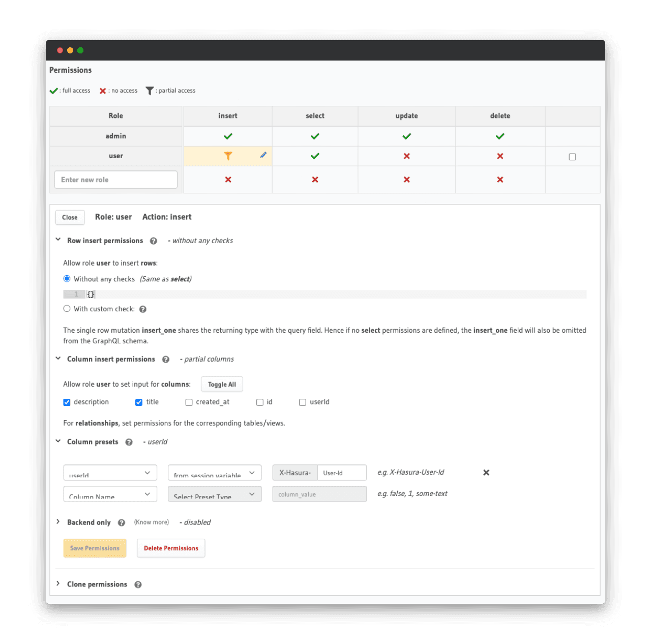The width and height of the screenshot is (651, 644).
Task: Expand the Clone permissions section
Action: (58, 584)
